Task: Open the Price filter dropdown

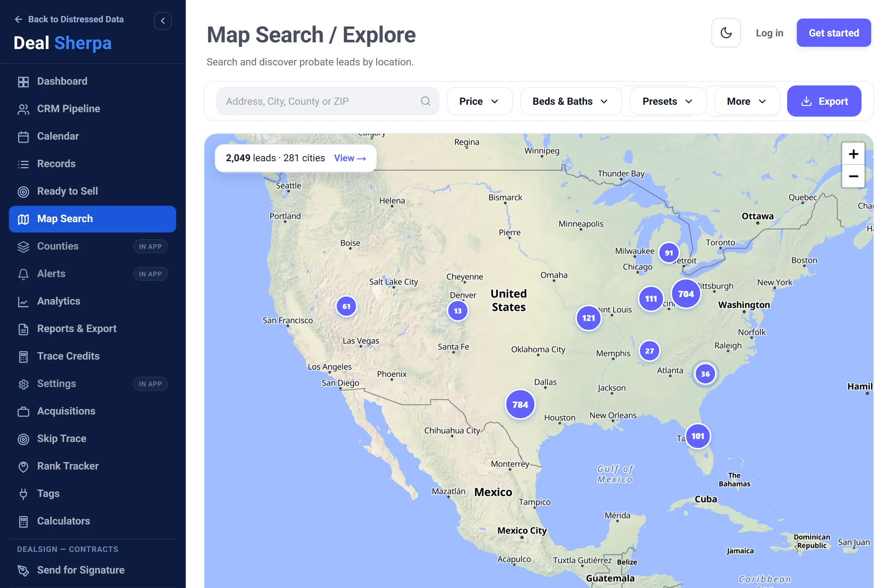Action: (479, 101)
